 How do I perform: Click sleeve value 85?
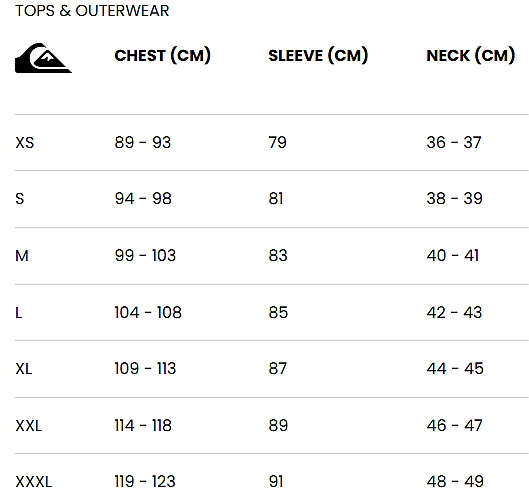point(278,312)
